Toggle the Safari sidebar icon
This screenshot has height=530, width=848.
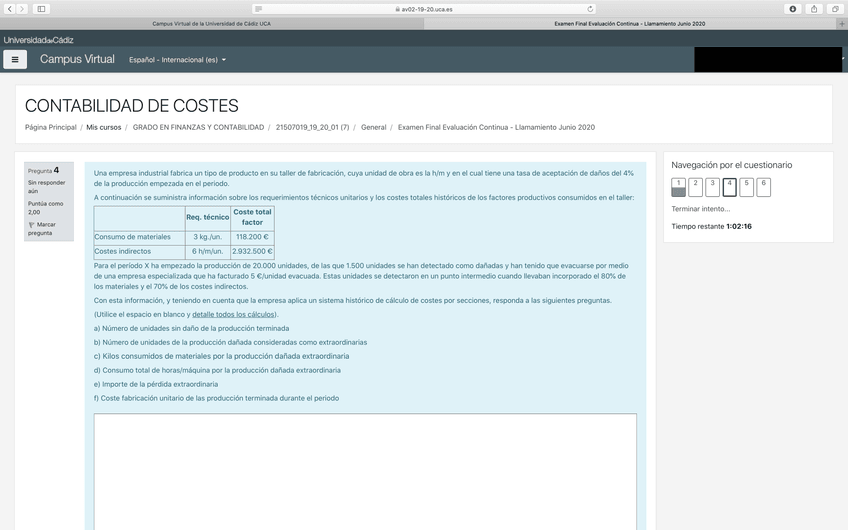(x=41, y=9)
